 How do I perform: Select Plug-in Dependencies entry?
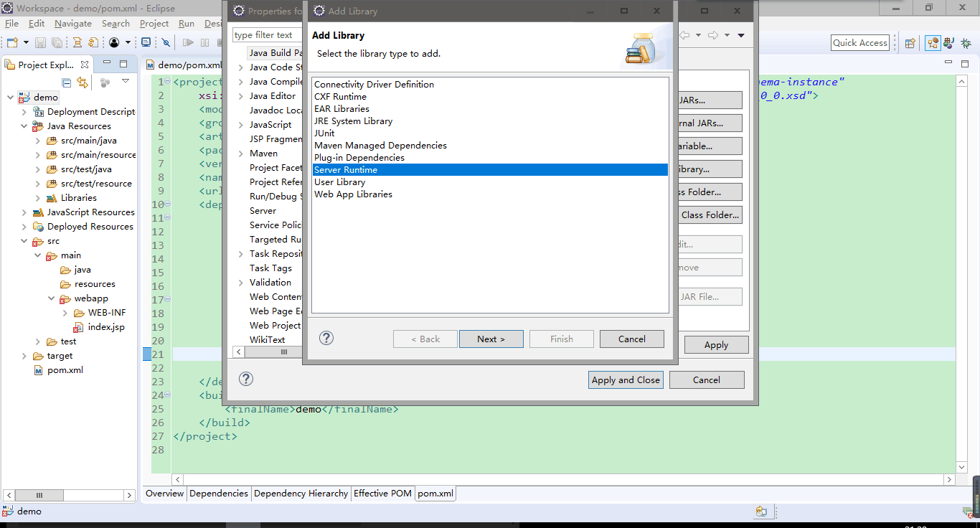tap(490, 158)
